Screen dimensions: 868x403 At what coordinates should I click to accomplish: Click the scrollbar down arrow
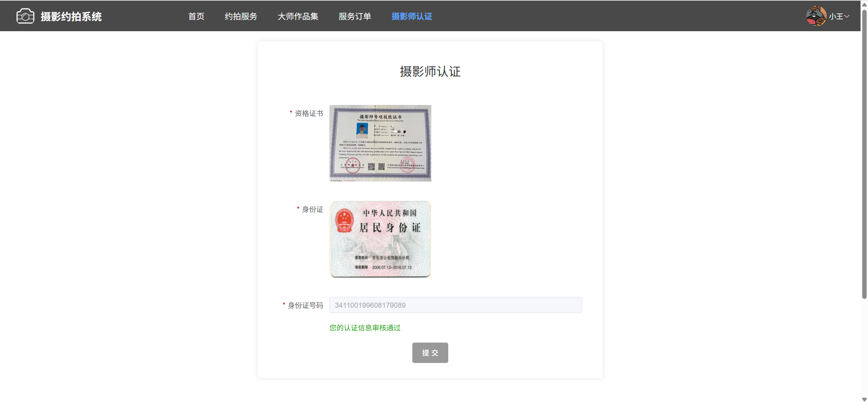pos(864,399)
